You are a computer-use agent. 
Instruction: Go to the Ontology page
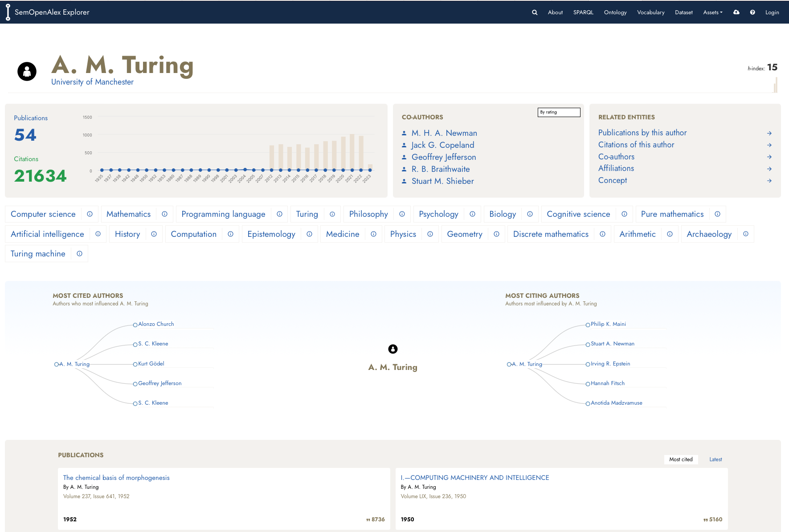[615, 12]
